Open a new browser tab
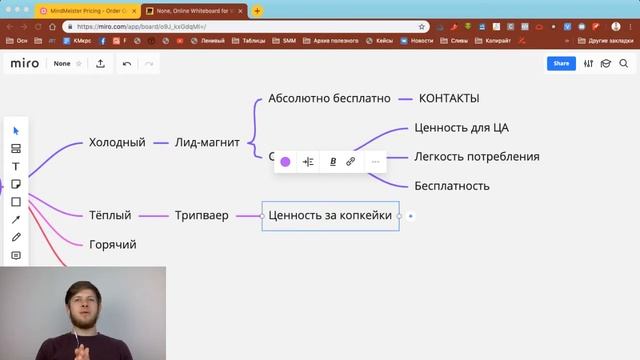Screen dimensions: 640x360 click(x=257, y=11)
